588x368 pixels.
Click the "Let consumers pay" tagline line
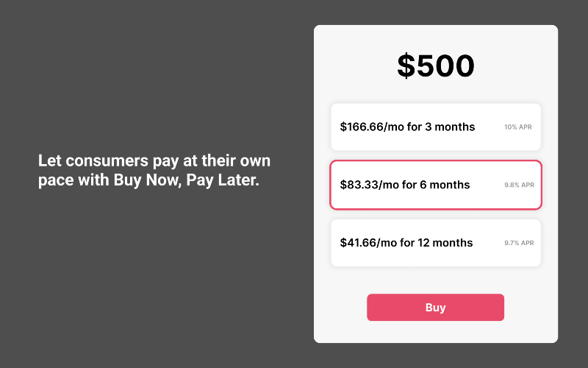(154, 160)
